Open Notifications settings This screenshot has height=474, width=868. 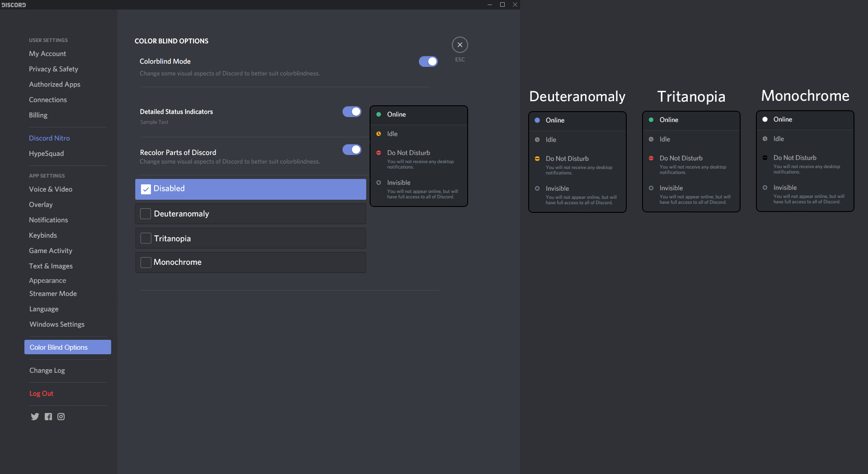point(48,220)
